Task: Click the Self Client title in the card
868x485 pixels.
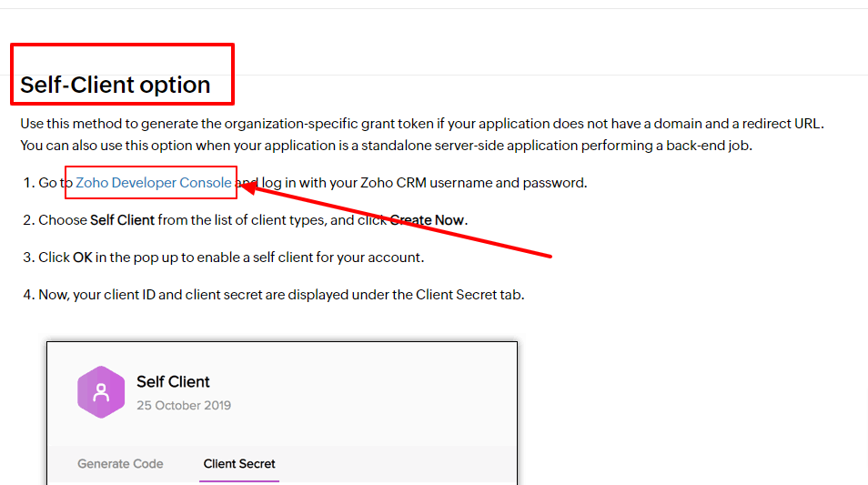Action: click(x=173, y=382)
